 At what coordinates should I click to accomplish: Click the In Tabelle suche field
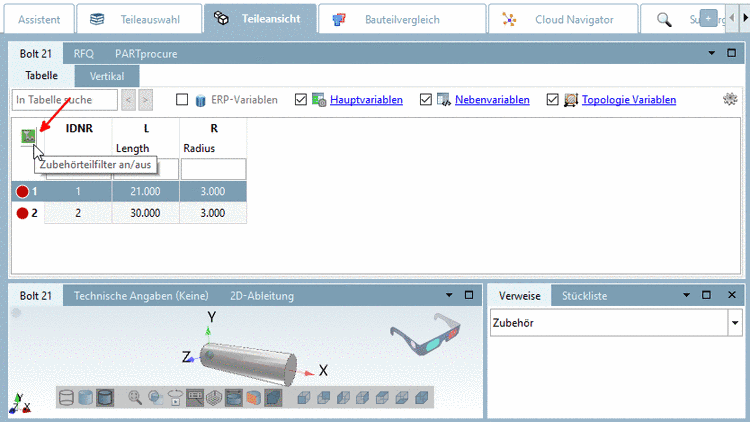(x=65, y=100)
